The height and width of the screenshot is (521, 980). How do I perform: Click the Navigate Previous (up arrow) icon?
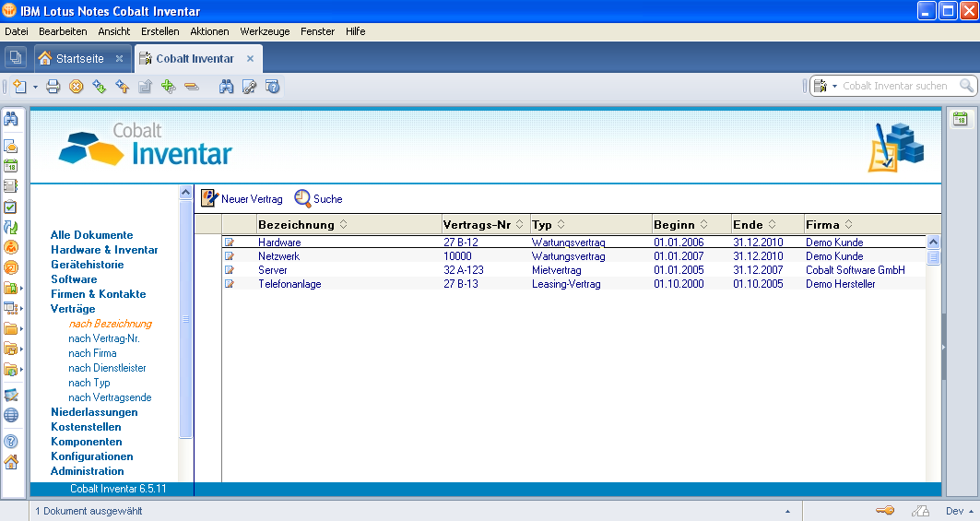(122, 87)
